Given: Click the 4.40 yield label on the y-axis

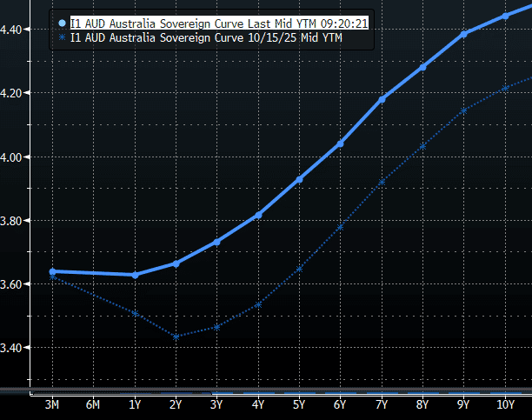Looking at the screenshot, I should (17, 30).
